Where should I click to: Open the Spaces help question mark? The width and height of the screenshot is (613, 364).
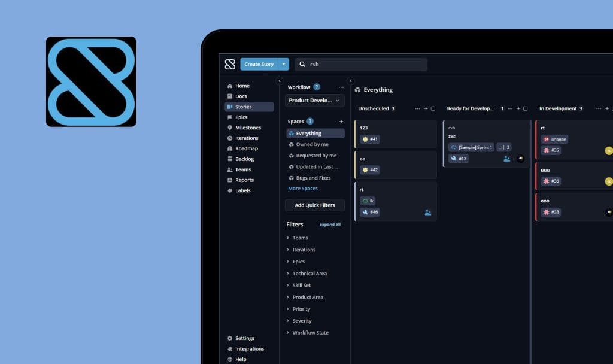pyautogui.click(x=310, y=121)
